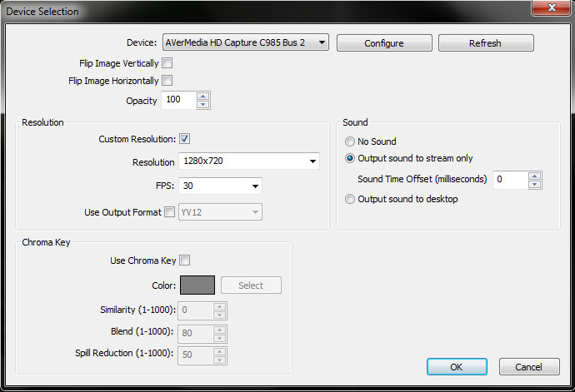This screenshot has height=392, width=575.
Task: Click the Refresh button
Action: 486,43
